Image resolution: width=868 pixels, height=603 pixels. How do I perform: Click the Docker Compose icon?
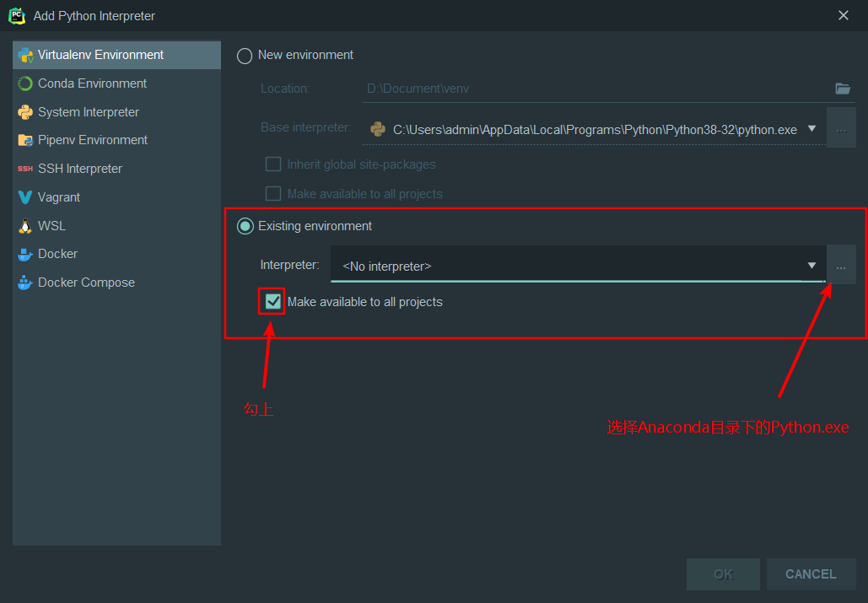25,283
